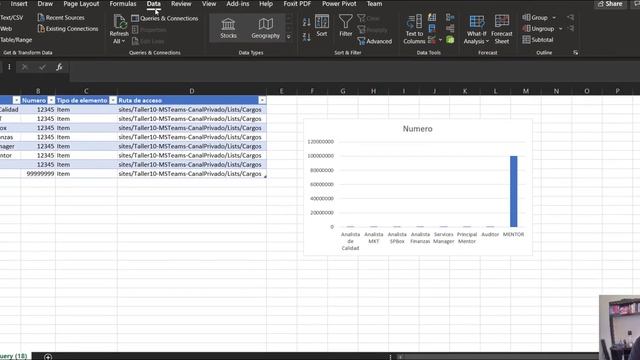Click the Group button
The width and height of the screenshot is (640, 360).
(535, 18)
